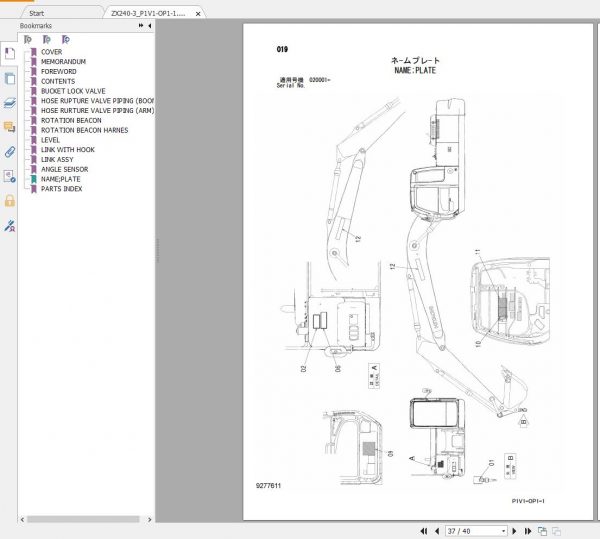Open HOSE RUPTURE VALVE PIPING (BOOM) bookmark
The height and width of the screenshot is (539, 600).
pyautogui.click(x=97, y=101)
